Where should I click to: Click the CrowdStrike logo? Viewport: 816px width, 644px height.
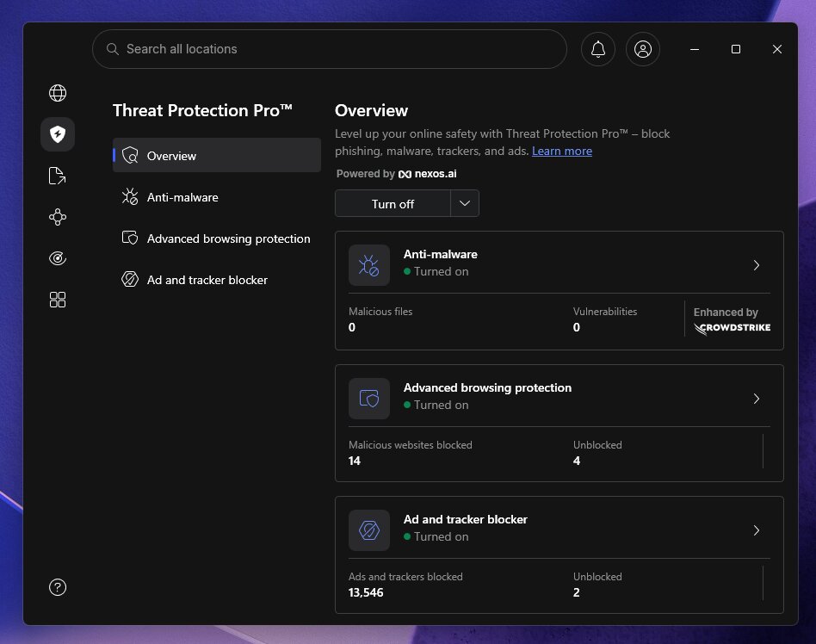click(733, 328)
